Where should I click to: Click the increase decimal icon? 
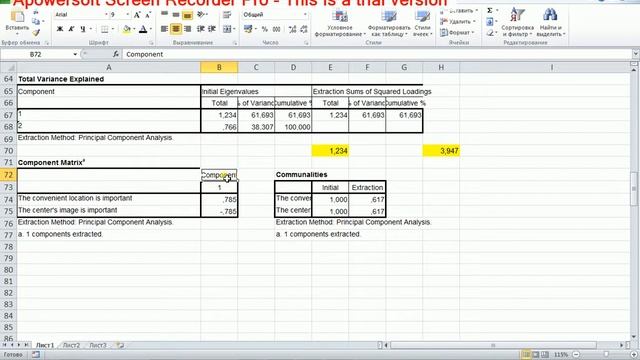(x=292, y=29)
